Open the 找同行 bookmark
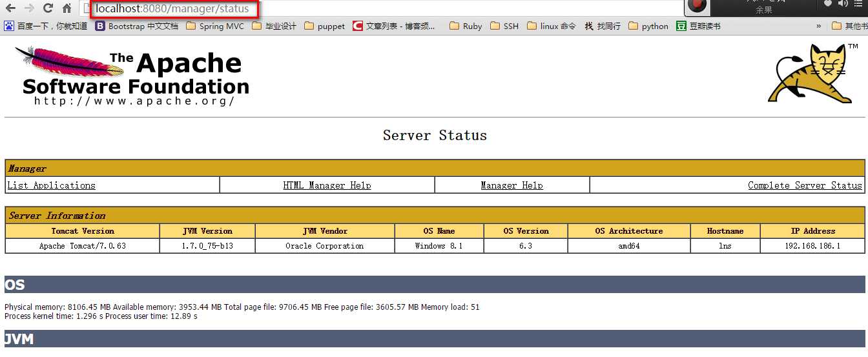This screenshot has height=357, width=868. 603,26
